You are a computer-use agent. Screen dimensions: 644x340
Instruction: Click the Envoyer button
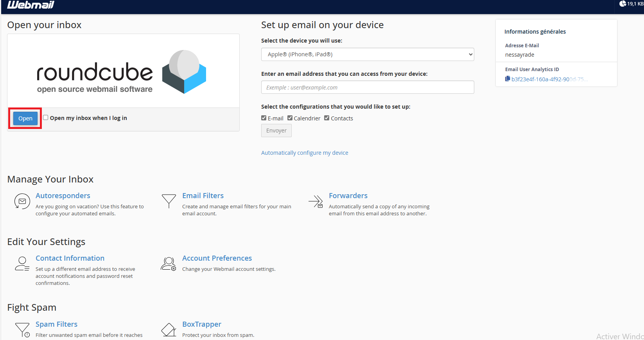pyautogui.click(x=276, y=131)
